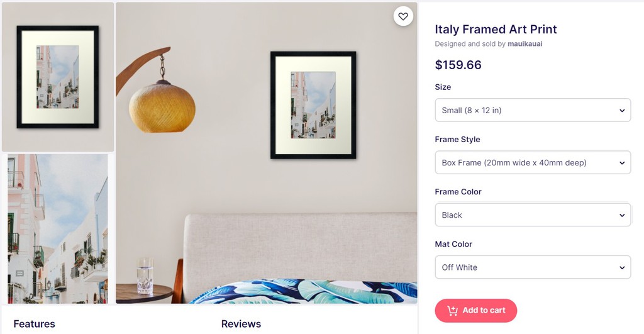This screenshot has height=334, width=644.
Task: Click the cart icon in Add to cart
Action: point(452,311)
